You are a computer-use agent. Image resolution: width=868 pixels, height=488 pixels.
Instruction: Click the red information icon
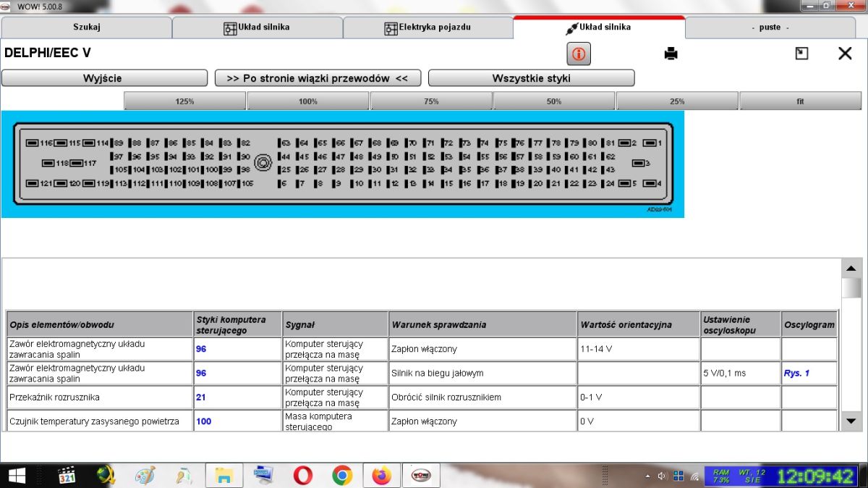pos(579,54)
